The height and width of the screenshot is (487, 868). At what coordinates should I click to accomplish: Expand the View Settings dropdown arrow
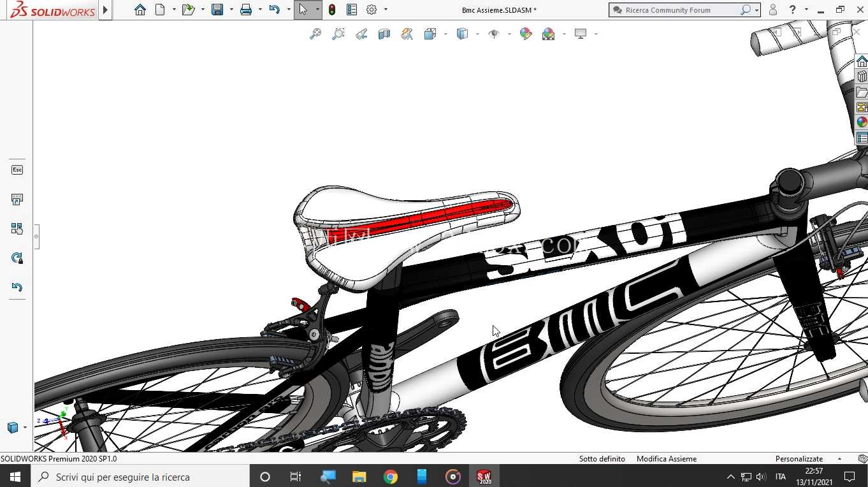coord(596,34)
